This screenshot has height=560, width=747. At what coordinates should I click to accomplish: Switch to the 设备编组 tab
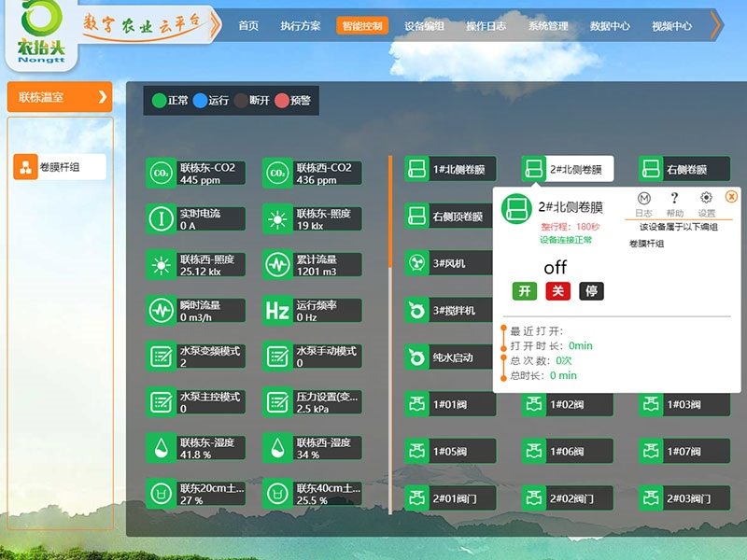point(424,26)
